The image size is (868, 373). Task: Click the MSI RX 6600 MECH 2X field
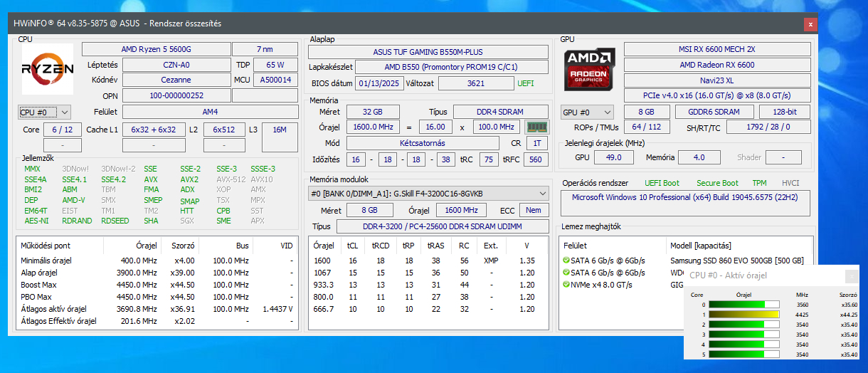(x=716, y=49)
